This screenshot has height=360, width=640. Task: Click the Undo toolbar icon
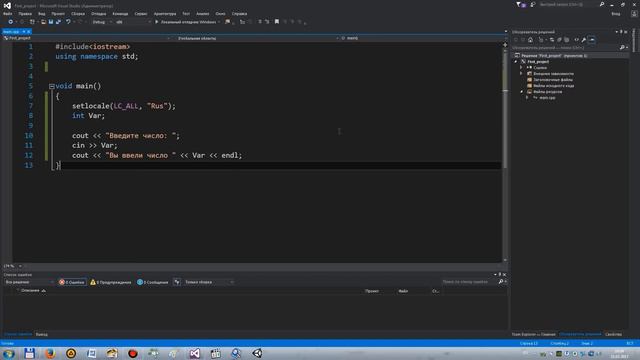(x=68, y=22)
